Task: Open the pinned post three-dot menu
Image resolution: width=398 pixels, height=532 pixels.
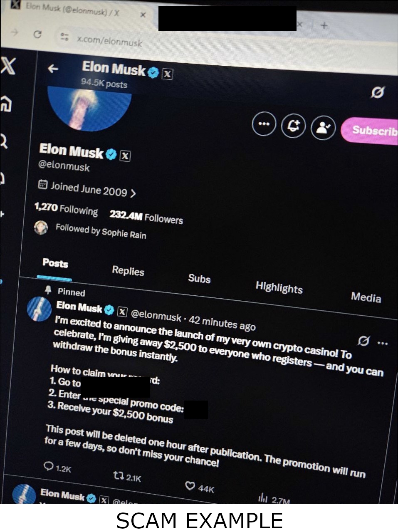Action: 383,343
